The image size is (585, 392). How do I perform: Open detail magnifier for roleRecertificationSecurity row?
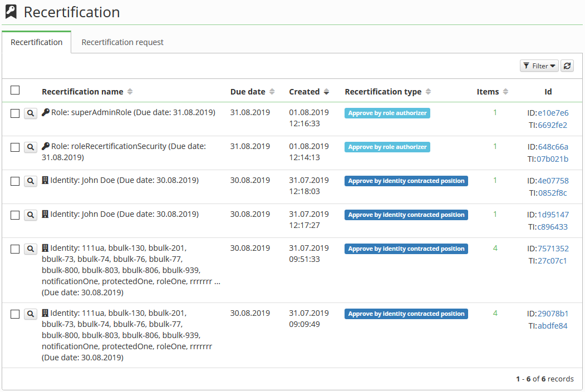coord(31,147)
